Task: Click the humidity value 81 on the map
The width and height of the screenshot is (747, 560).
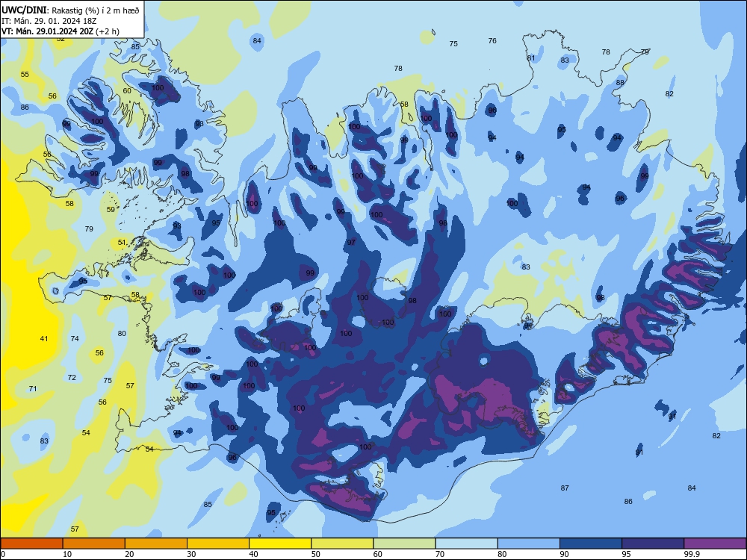Action: 530,57
